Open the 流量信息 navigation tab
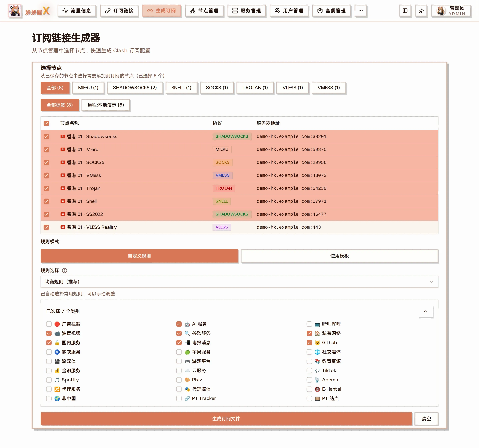Viewport: 479px width, 448px height. pos(77,11)
